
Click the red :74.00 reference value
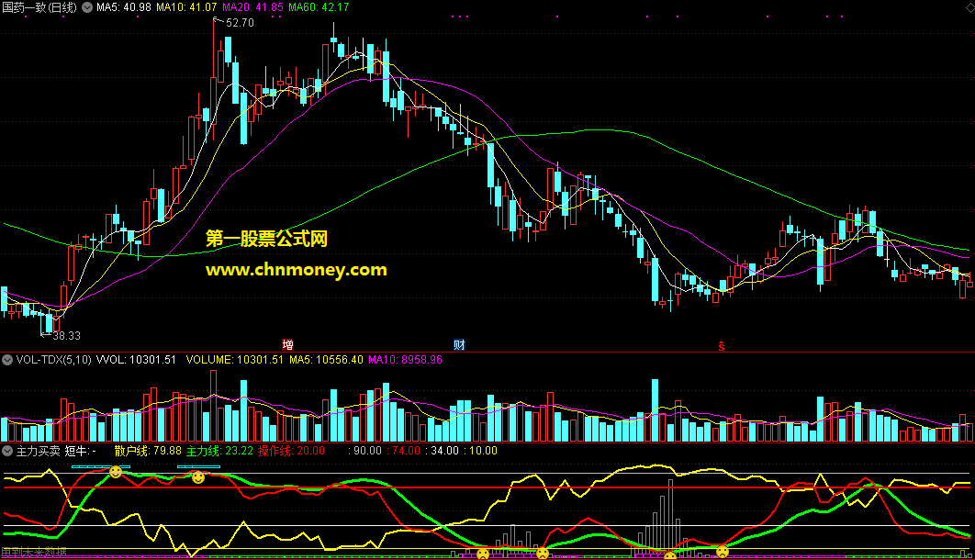click(404, 451)
